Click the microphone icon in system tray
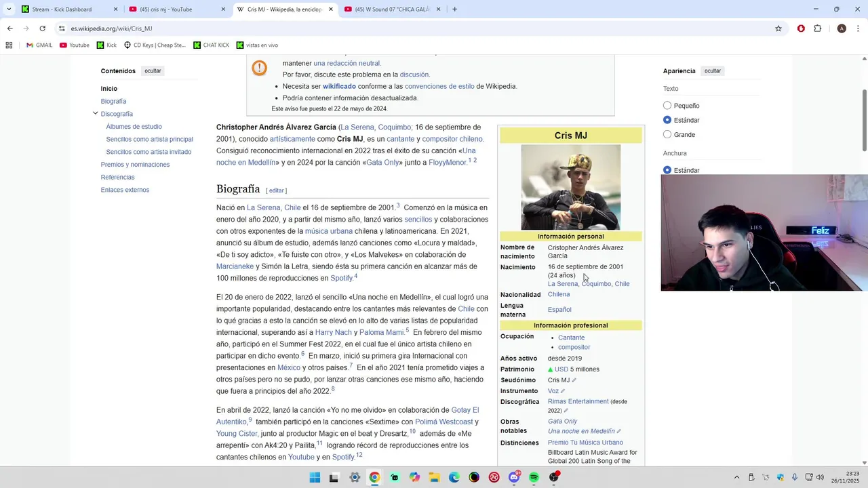The width and height of the screenshot is (868, 488). (x=795, y=477)
